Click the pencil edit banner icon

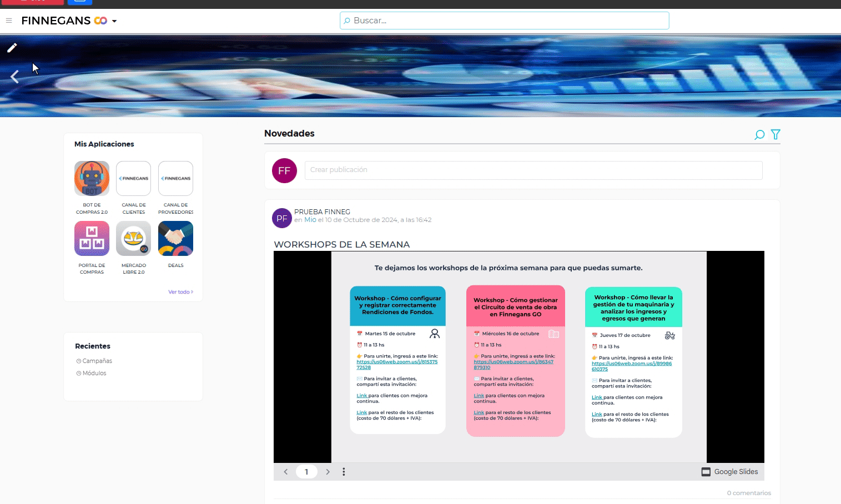coord(12,48)
